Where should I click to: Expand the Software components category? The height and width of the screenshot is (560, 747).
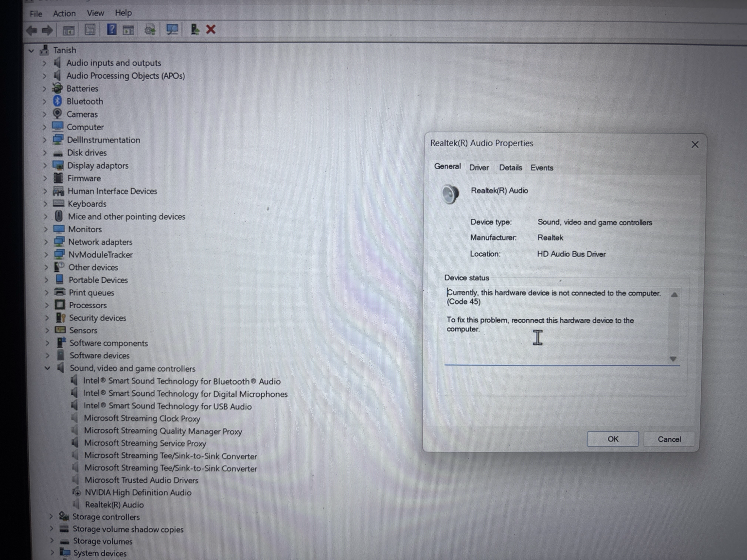[48, 343]
